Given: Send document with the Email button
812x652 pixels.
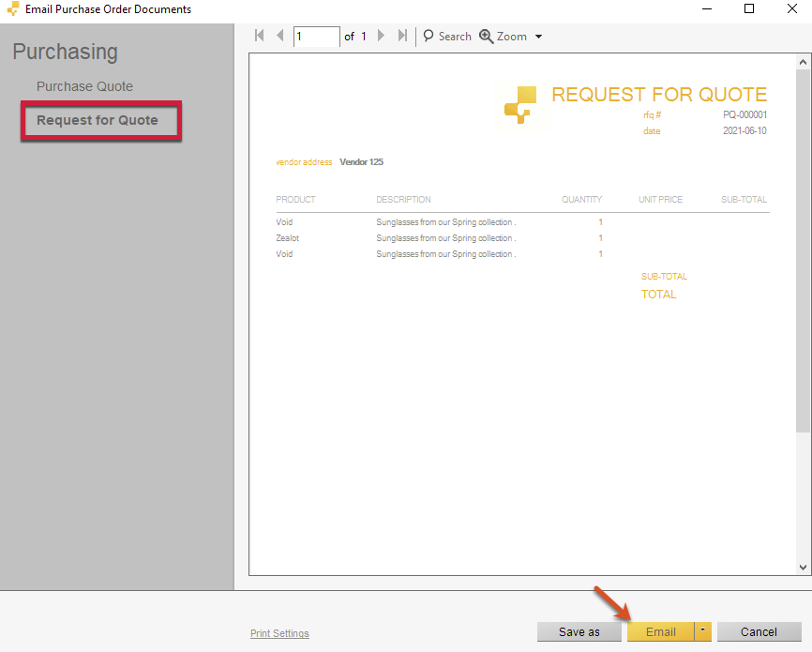Looking at the screenshot, I should click(x=660, y=631).
